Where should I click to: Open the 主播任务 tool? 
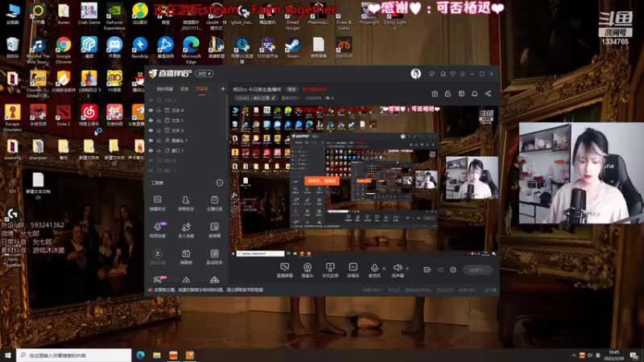214,204
